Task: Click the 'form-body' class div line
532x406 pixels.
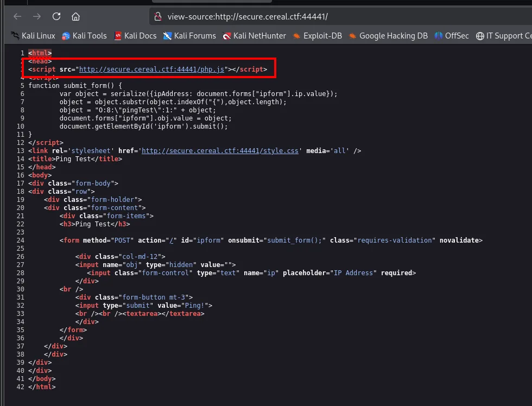Action: pos(73,183)
